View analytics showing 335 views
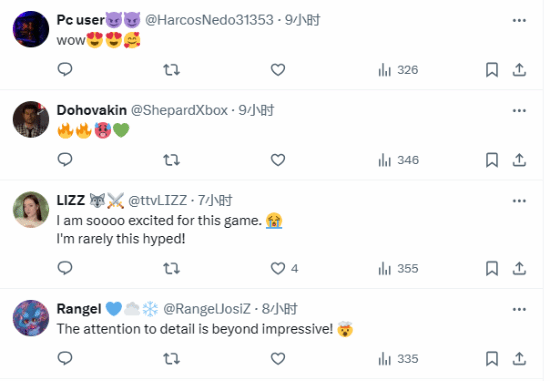550x381 pixels. (x=398, y=359)
